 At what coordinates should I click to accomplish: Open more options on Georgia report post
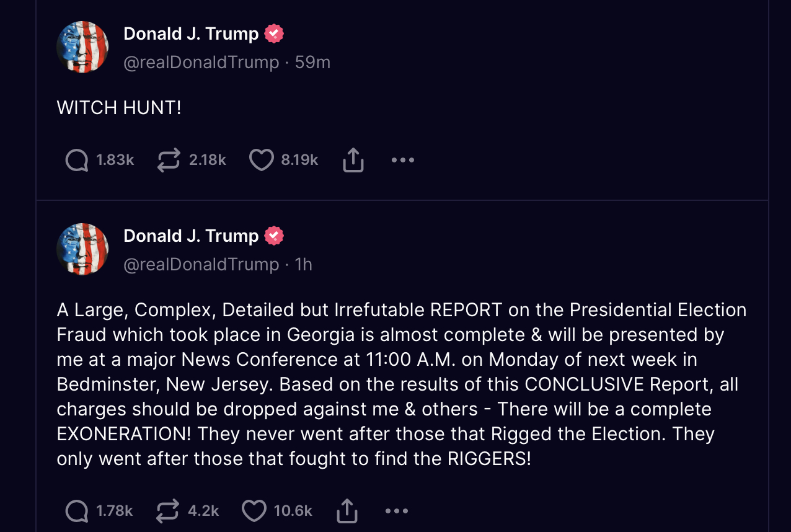click(x=396, y=511)
